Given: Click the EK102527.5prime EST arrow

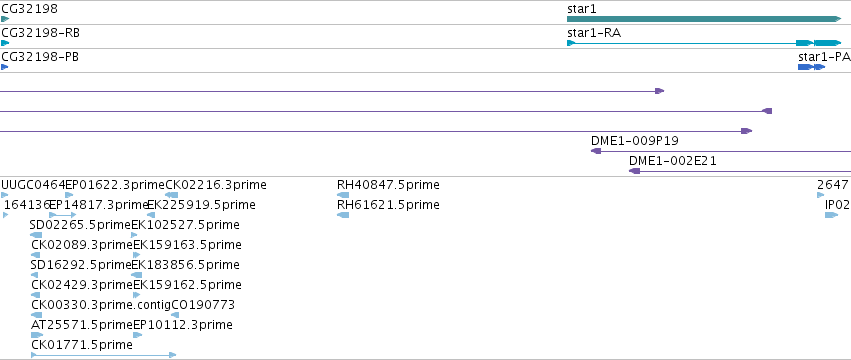Looking at the screenshot, I should point(135,235).
